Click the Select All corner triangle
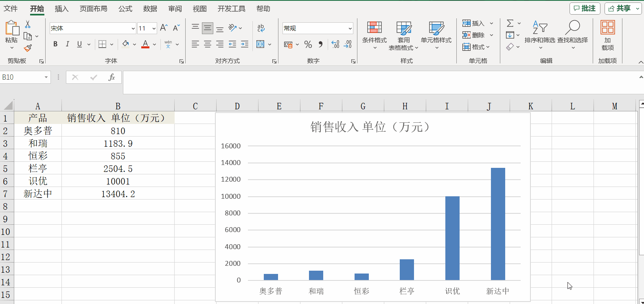 8,106
